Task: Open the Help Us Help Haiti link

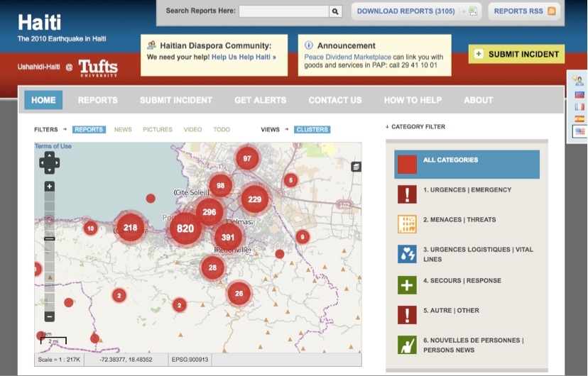Action: tap(244, 57)
